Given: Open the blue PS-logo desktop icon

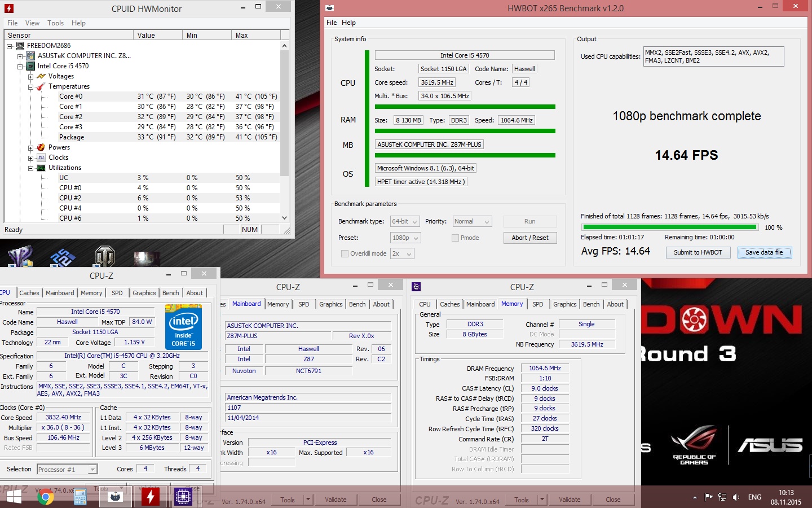Looking at the screenshot, I should (63, 257).
